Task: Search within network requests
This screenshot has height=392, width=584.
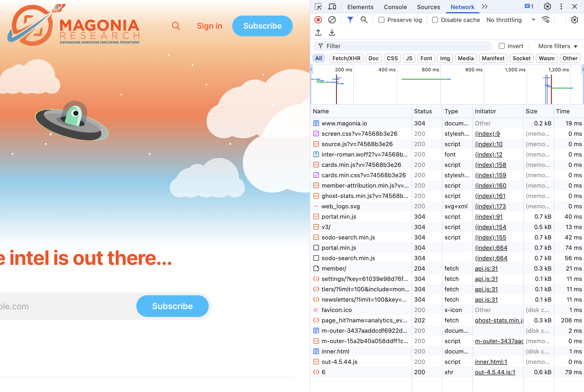Action: pos(364,20)
